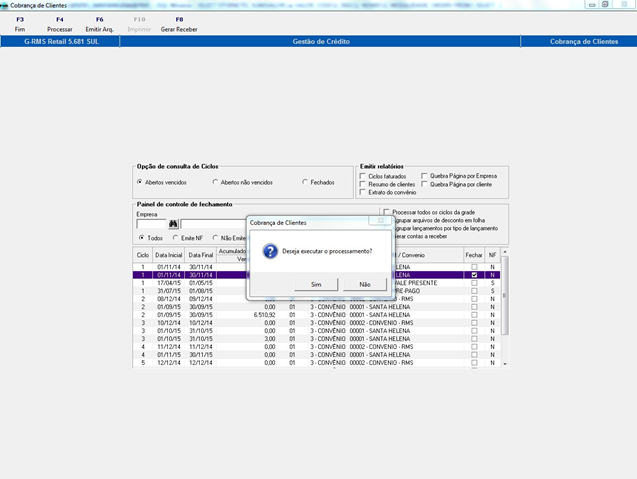Enable Quebra Página por cliente checkbox
The height and width of the screenshot is (479, 637).
[425, 184]
